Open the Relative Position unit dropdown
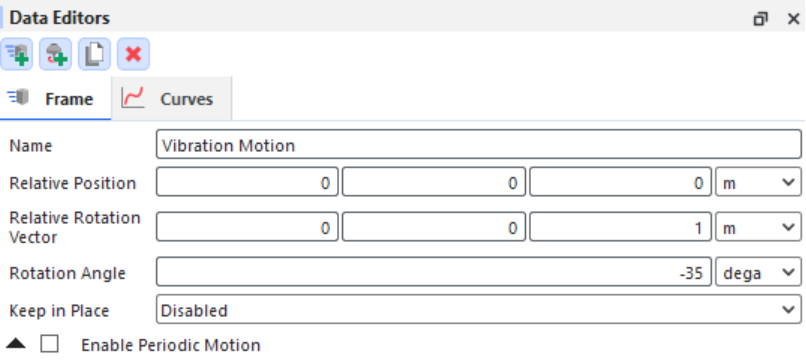The height and width of the screenshot is (363, 806). coord(758,182)
